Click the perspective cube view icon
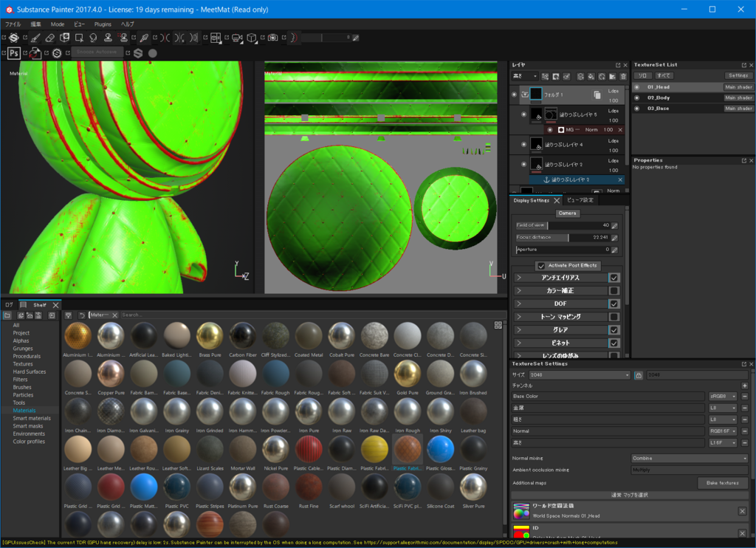Image resolution: width=756 pixels, height=548 pixels. coord(252,38)
